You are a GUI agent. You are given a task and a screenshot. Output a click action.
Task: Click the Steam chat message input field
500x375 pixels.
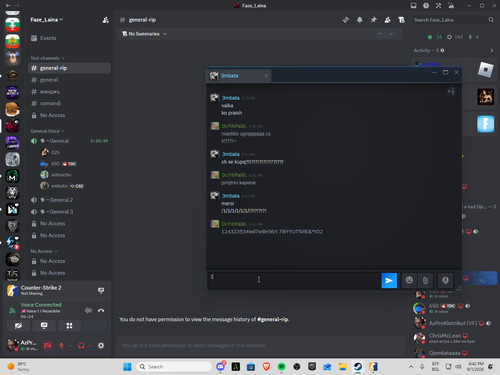[x=295, y=280]
